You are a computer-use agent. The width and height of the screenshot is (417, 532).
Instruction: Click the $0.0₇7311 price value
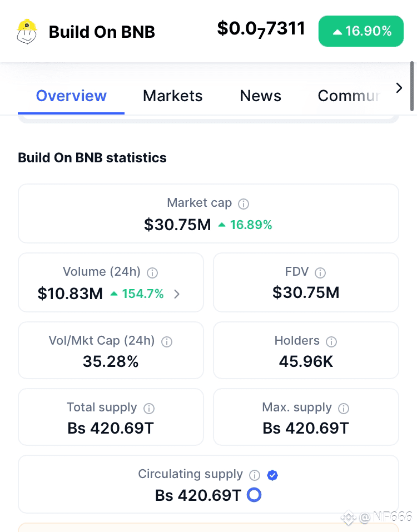click(261, 29)
